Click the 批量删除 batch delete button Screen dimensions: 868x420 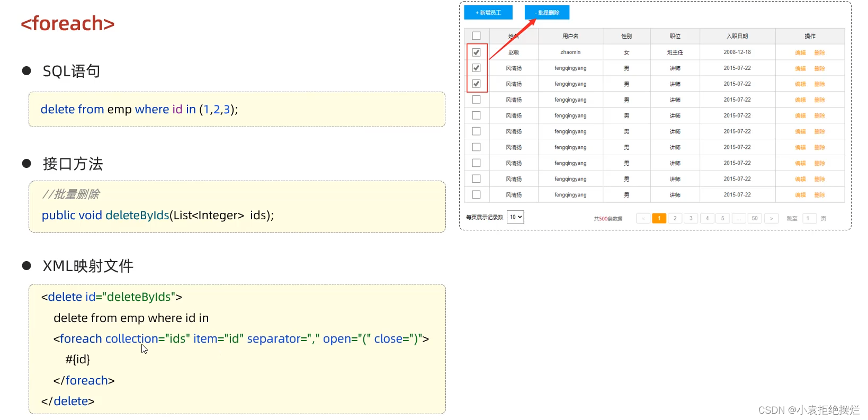pyautogui.click(x=547, y=12)
